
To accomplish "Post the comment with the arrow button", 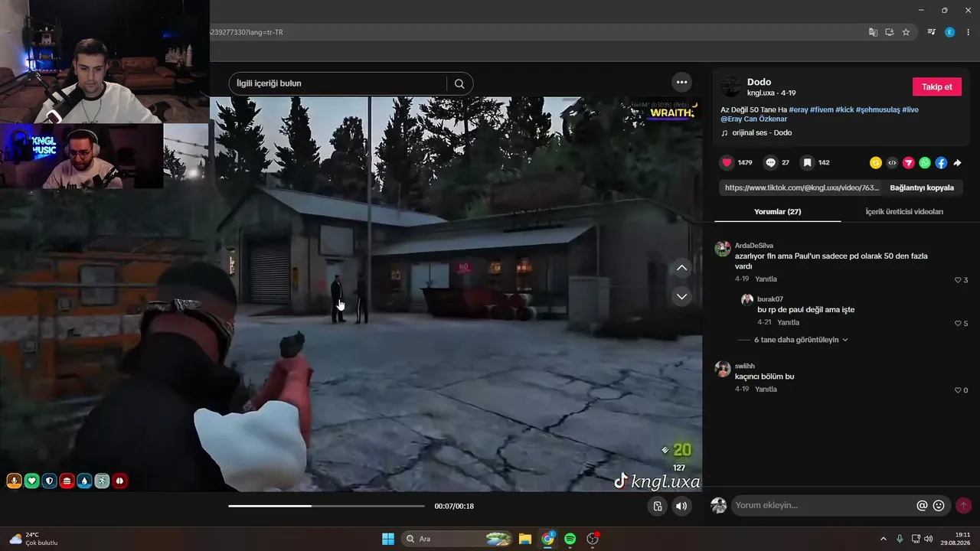I will 963,506.
